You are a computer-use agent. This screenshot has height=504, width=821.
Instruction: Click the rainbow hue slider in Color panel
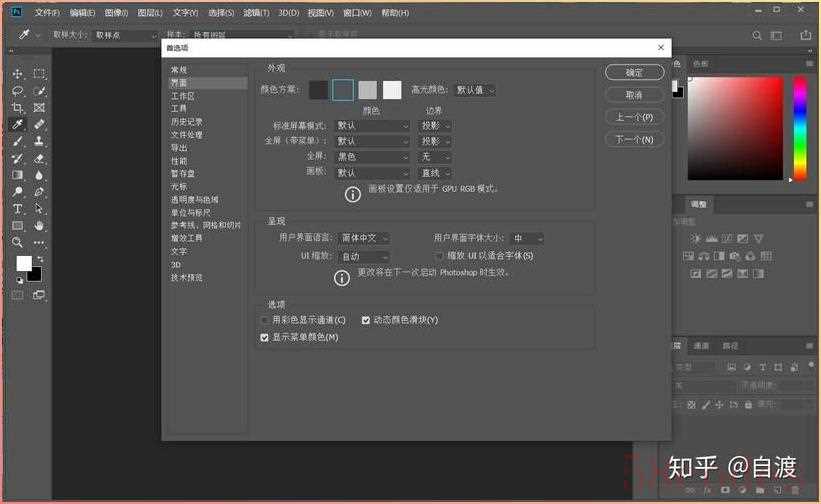(x=800, y=128)
